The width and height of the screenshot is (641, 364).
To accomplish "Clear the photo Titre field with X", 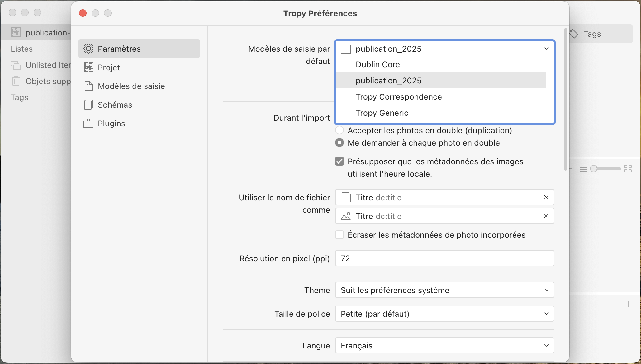I will coord(546,216).
